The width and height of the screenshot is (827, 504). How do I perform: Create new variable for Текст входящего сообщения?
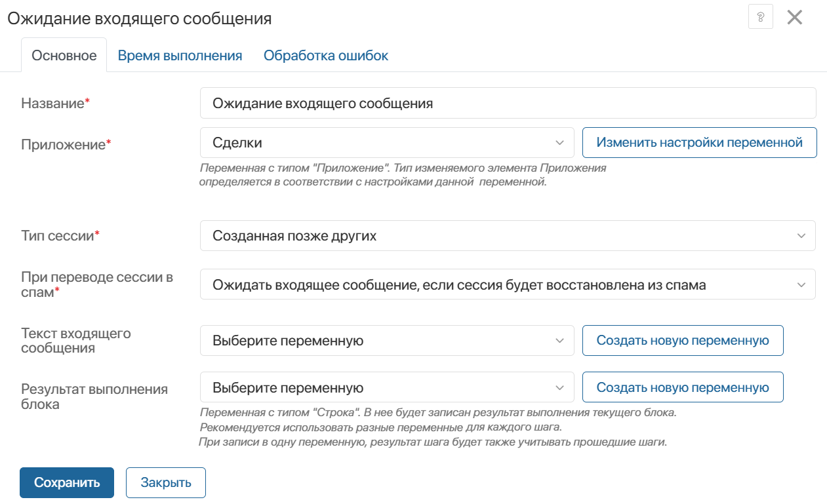(x=682, y=341)
